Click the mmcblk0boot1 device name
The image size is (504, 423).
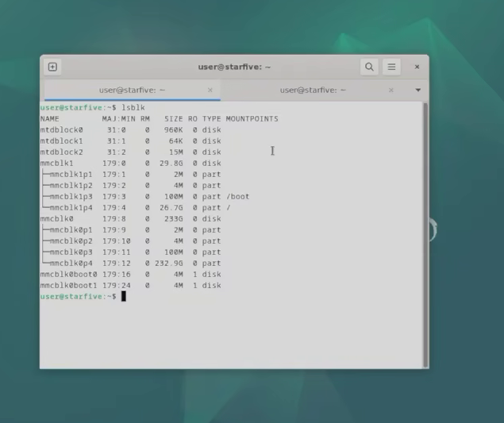68,286
